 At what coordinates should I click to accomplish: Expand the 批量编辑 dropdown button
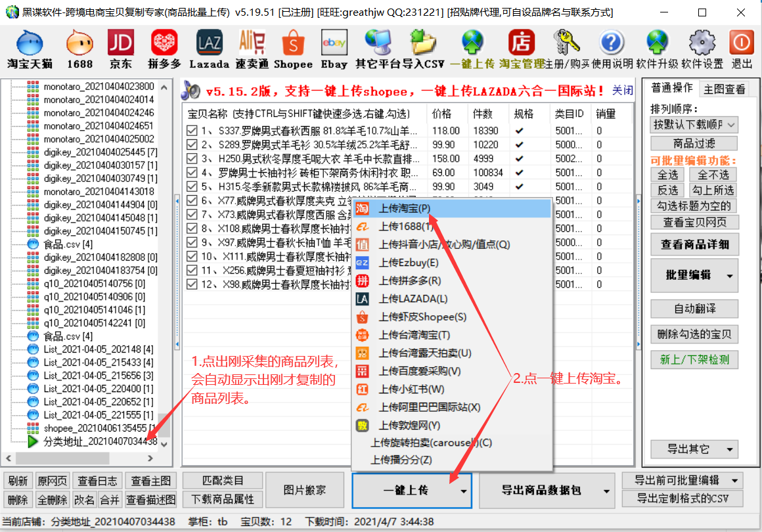click(x=730, y=275)
